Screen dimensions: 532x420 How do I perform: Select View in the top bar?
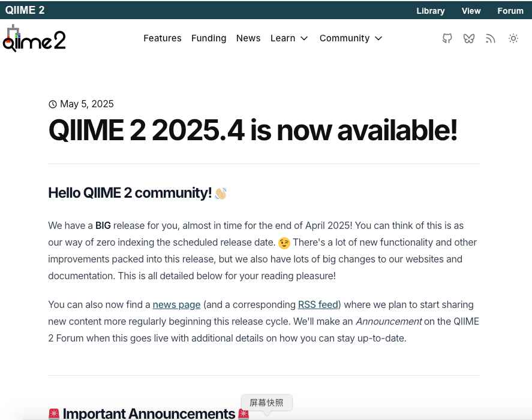[471, 11]
